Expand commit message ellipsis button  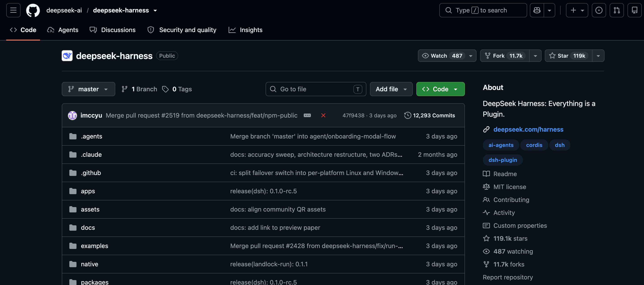pos(307,115)
